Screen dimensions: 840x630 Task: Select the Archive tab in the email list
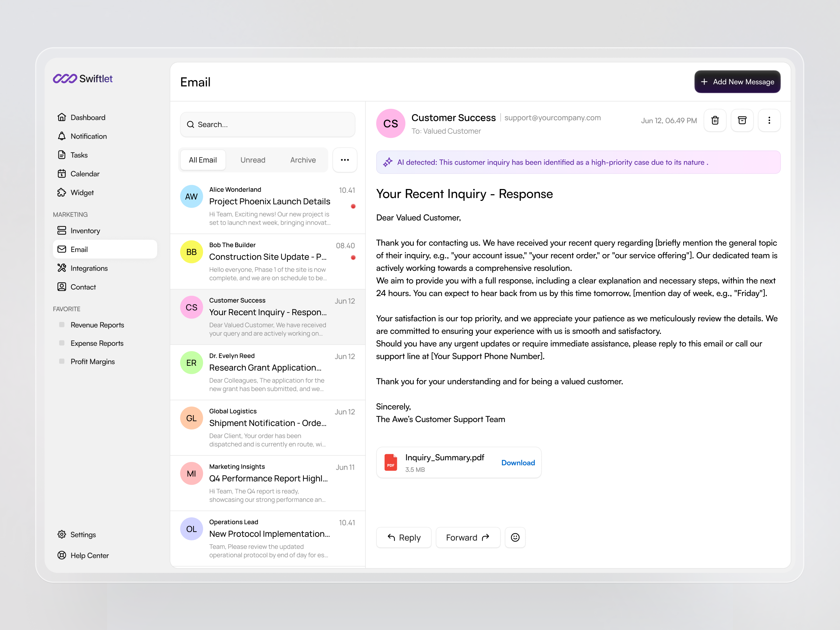(x=303, y=160)
